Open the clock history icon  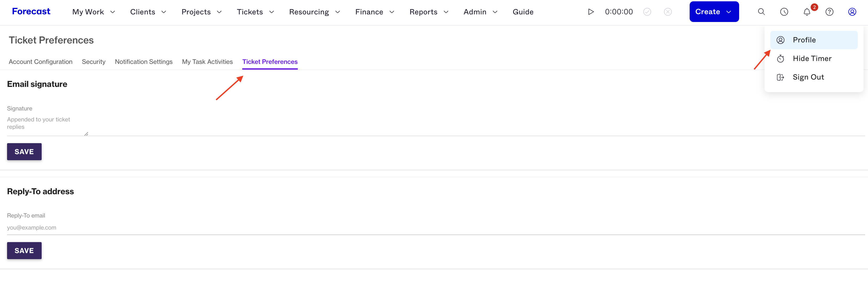[784, 12]
